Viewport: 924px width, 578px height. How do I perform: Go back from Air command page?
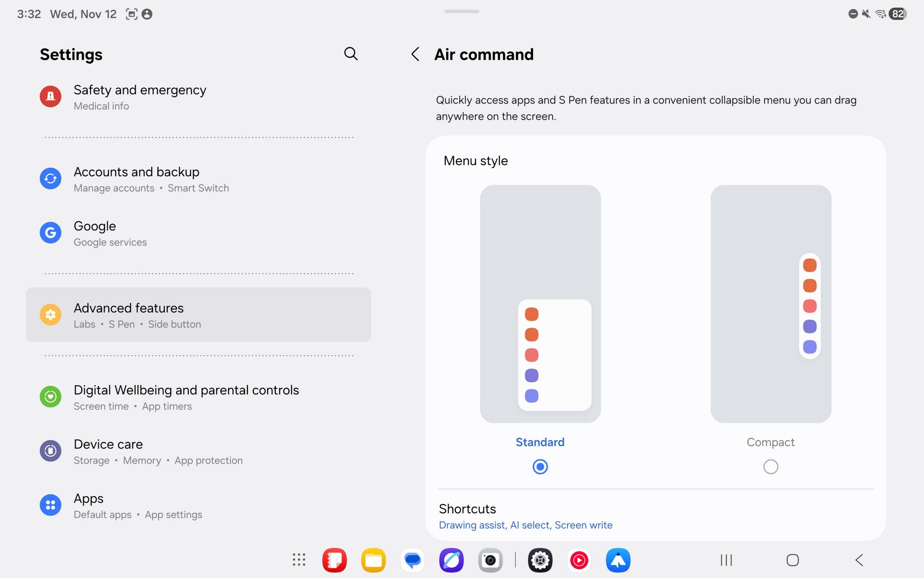[415, 54]
